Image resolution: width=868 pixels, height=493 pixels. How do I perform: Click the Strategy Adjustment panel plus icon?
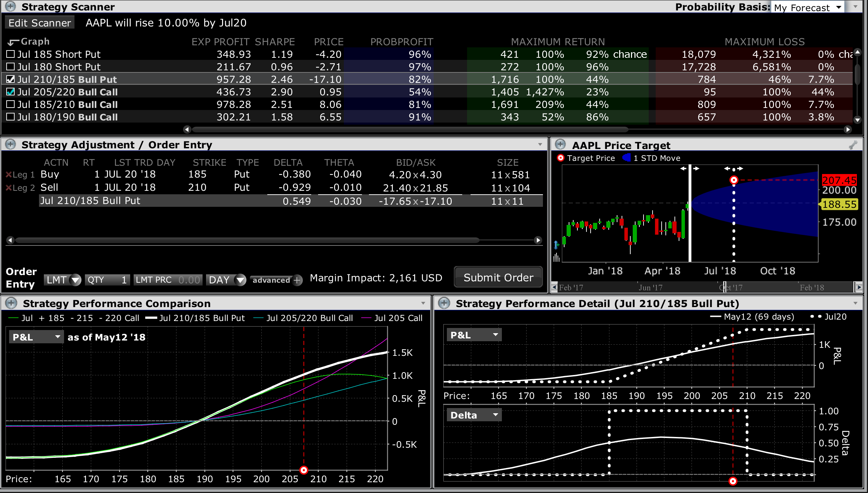point(10,144)
